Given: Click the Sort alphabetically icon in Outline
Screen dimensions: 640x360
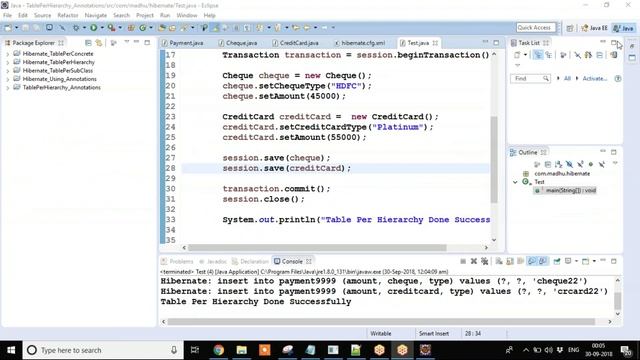Looking at the screenshot, I should tap(558, 164).
